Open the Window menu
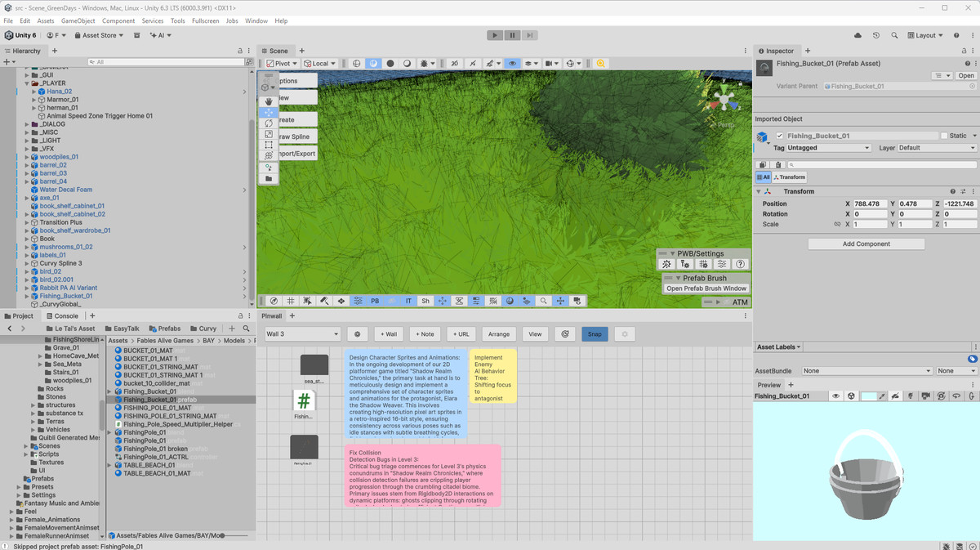The height and width of the screenshot is (550, 980). click(256, 20)
